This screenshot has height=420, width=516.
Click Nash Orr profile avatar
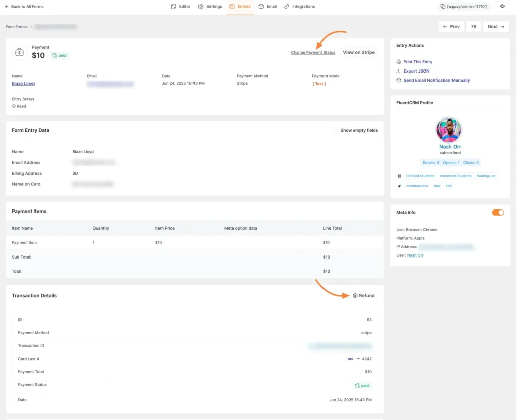[x=449, y=129]
